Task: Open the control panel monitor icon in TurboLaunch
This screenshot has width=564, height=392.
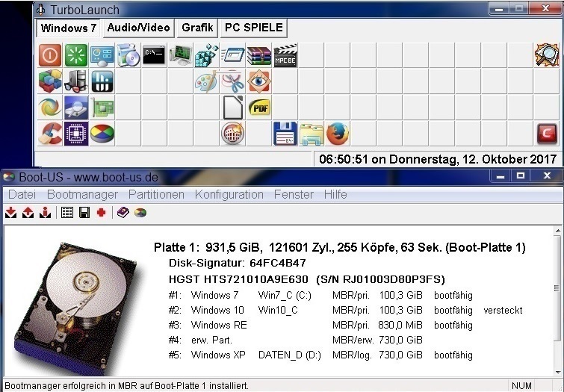Action: tap(102, 55)
